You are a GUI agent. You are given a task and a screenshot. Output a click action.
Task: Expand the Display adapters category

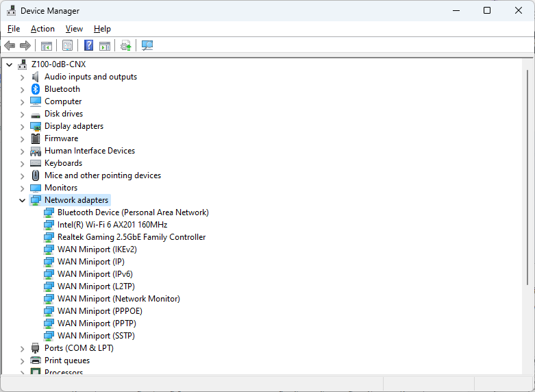tap(22, 127)
